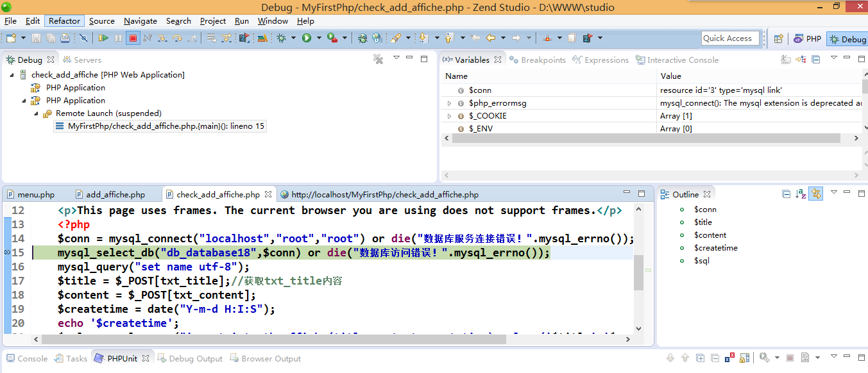
Task: Open the Back history dropdown arrow
Action: 503,38
